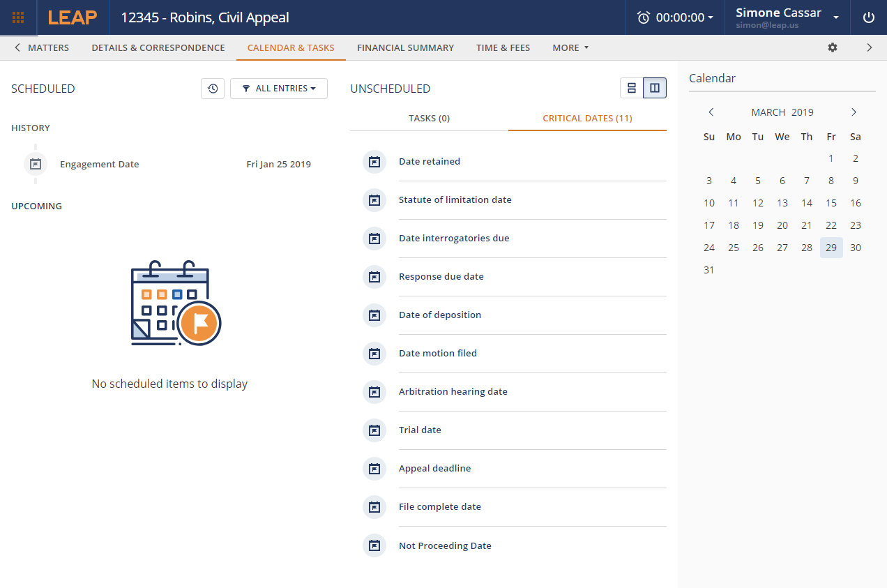Click the Date retained calendar icon
887x588 pixels.
pyautogui.click(x=374, y=161)
